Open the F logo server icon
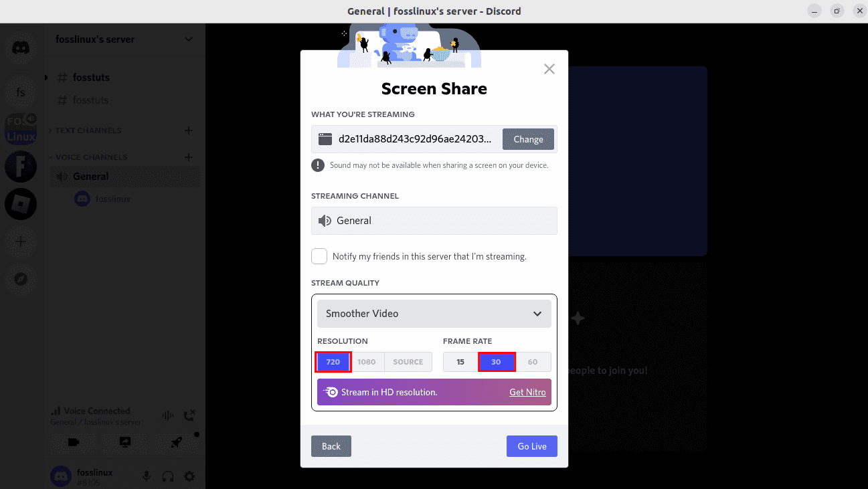868x489 pixels. click(21, 167)
